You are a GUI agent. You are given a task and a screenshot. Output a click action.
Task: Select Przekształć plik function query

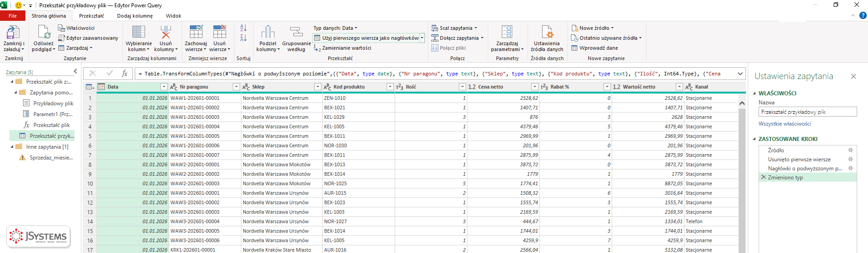(47, 125)
